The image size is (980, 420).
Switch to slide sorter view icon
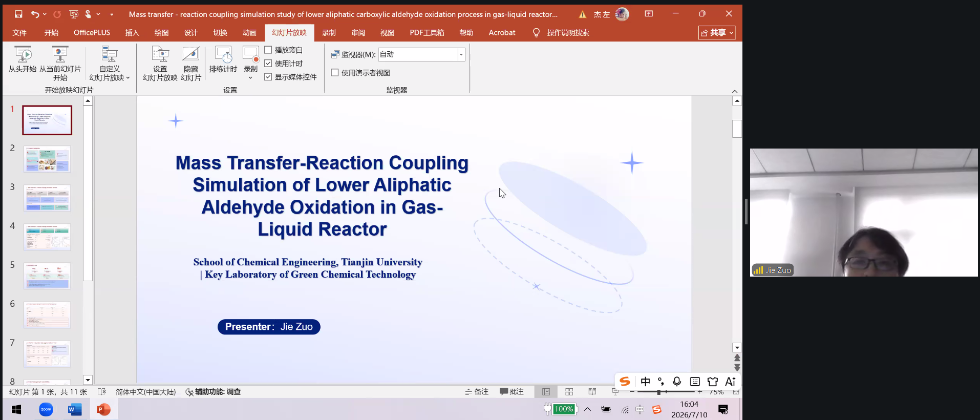(569, 392)
